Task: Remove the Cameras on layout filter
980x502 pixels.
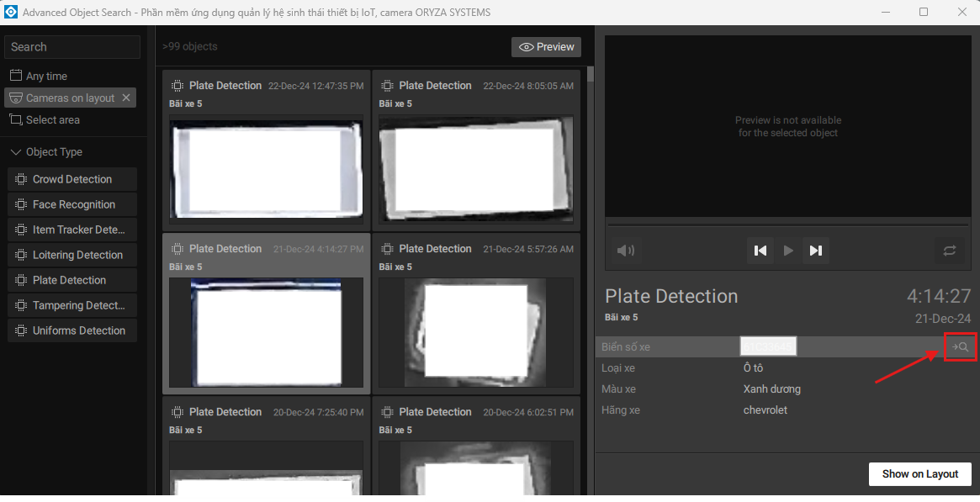Action: click(x=126, y=98)
